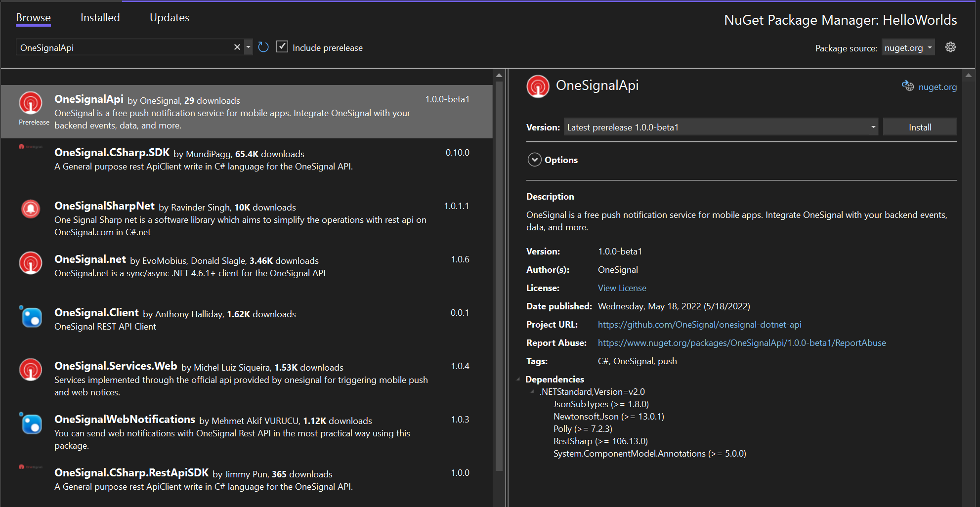The height and width of the screenshot is (507, 980).
Task: Select the OneSignalApi package icon
Action: click(x=31, y=104)
